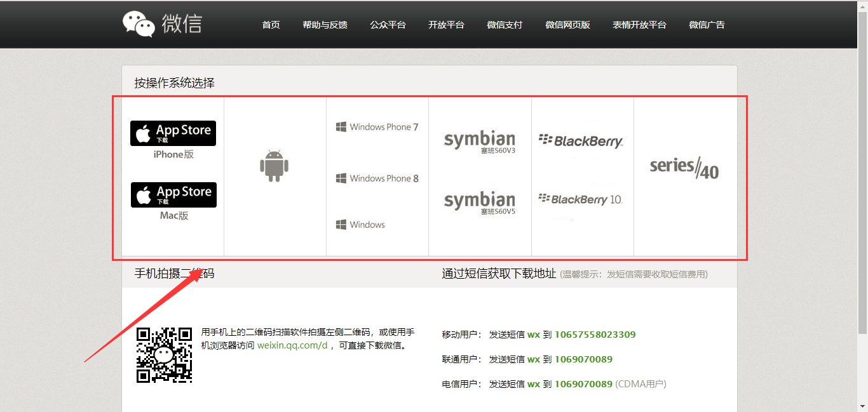Viewport: 868px width, 412px height.
Task: Download Mac version from App Store badge
Action: click(x=173, y=195)
